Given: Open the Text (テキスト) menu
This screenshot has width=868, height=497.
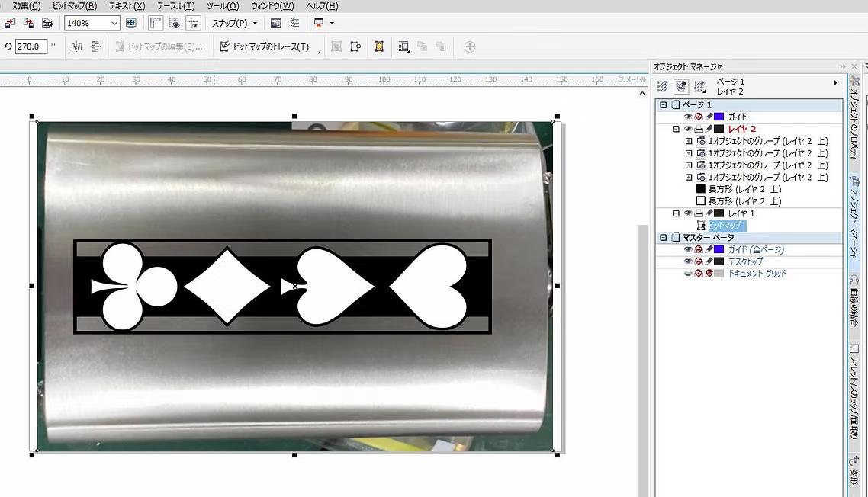Looking at the screenshot, I should pos(127,5).
